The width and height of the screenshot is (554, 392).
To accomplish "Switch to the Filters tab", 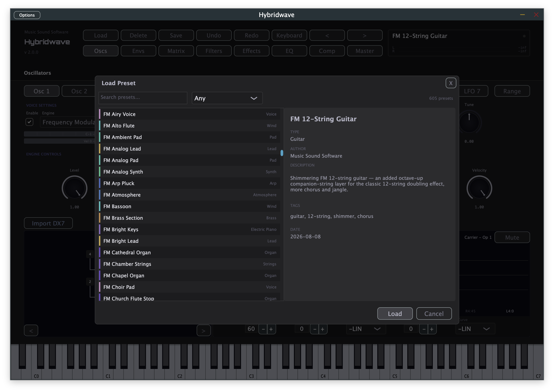I will point(214,51).
